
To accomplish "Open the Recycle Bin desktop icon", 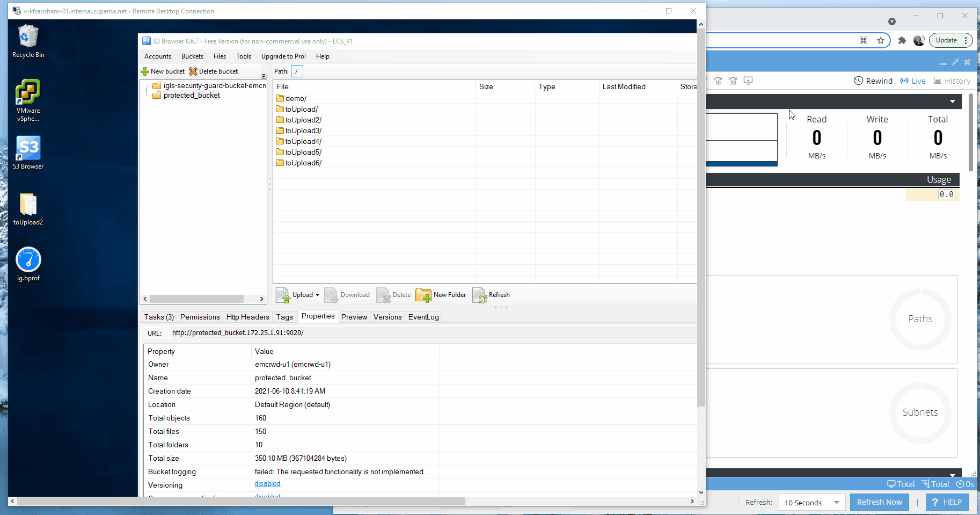I will point(28,41).
